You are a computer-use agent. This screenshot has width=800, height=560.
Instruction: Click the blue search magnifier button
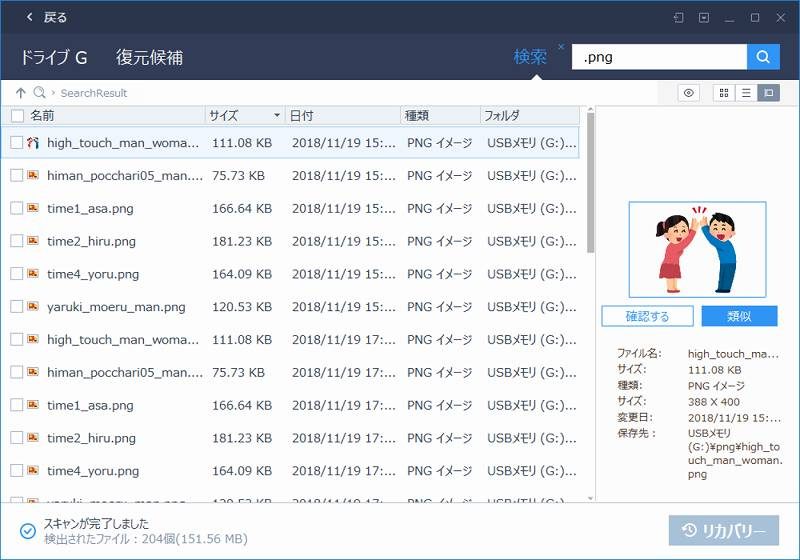tap(764, 57)
